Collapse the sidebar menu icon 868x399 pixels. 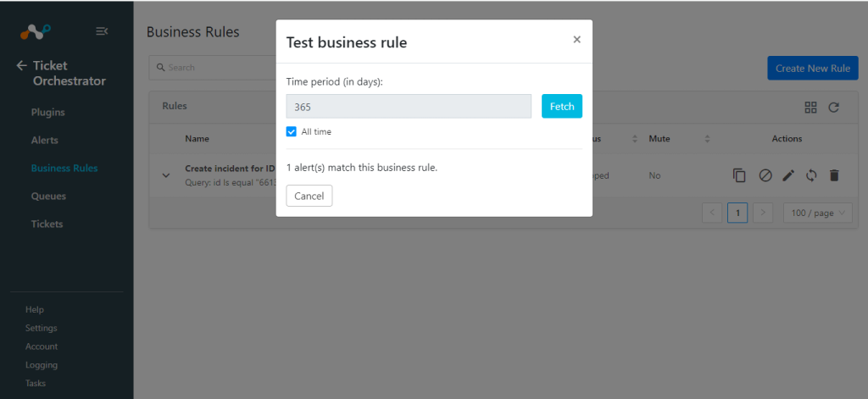102,31
